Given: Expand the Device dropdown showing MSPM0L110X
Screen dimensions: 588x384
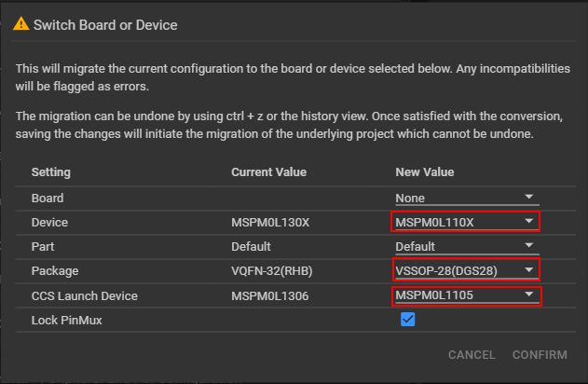Looking at the screenshot, I should coord(465,222).
